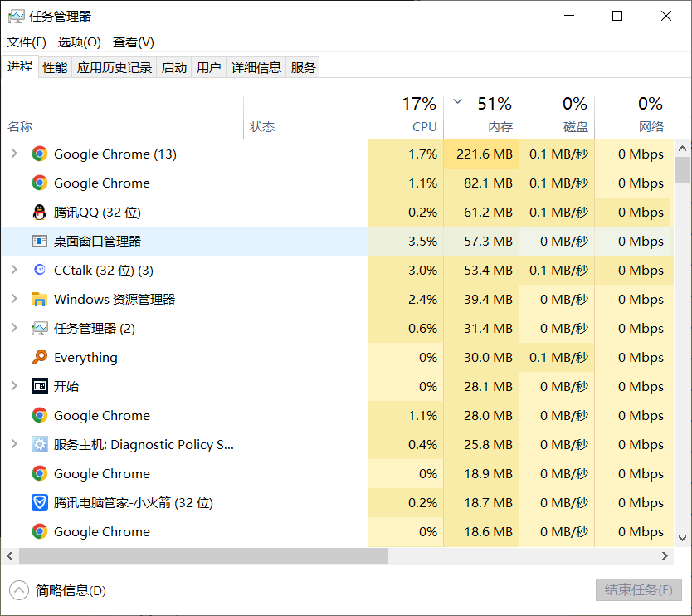Click Chrome icon in the 18.6 MB row
692x616 pixels.
[x=40, y=531]
